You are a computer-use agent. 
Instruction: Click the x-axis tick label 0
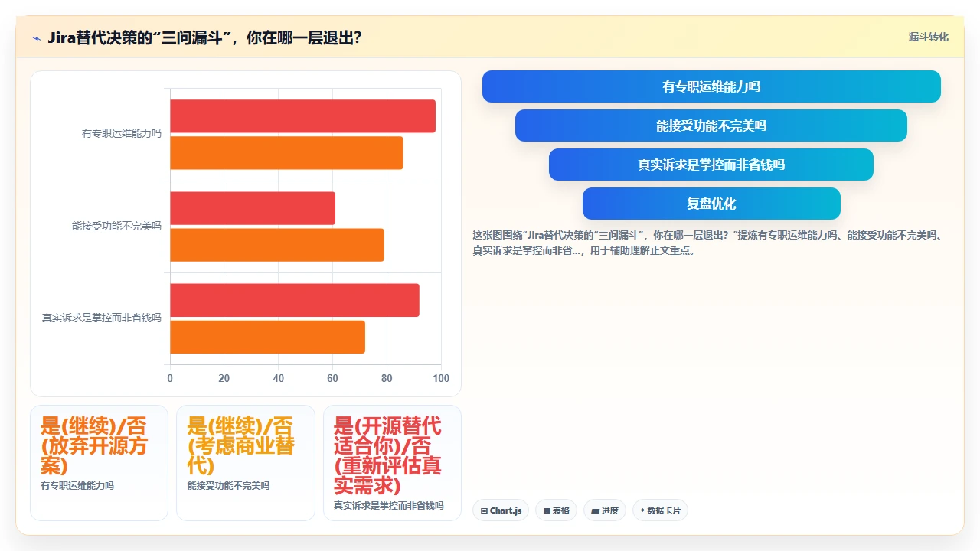[170, 378]
